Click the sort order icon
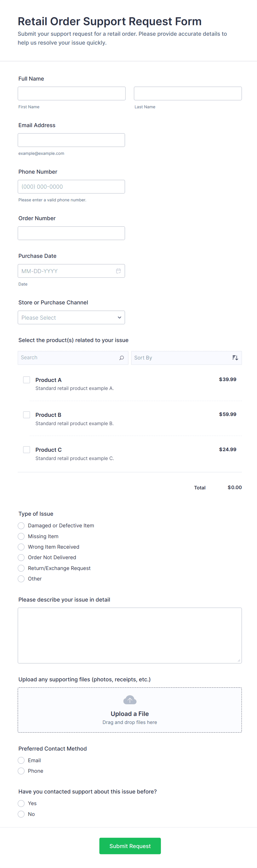The image size is (257, 868). pyautogui.click(x=235, y=358)
